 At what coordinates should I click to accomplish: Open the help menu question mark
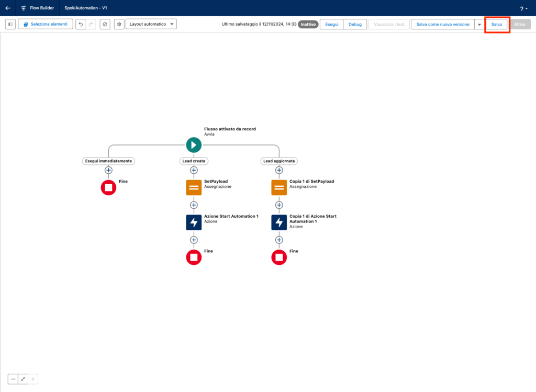point(523,8)
